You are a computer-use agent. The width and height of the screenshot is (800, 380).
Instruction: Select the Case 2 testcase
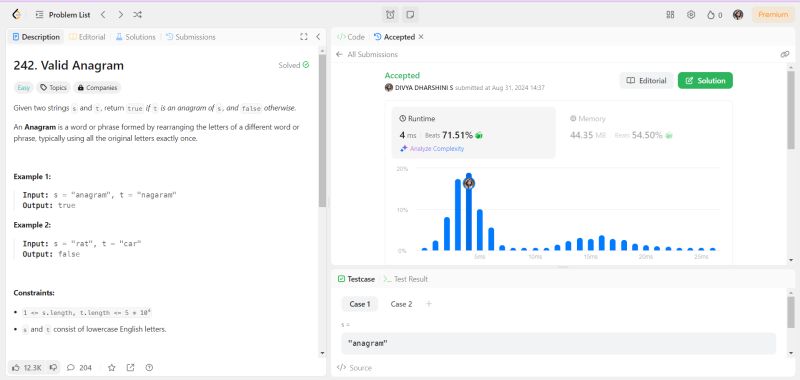pos(401,304)
